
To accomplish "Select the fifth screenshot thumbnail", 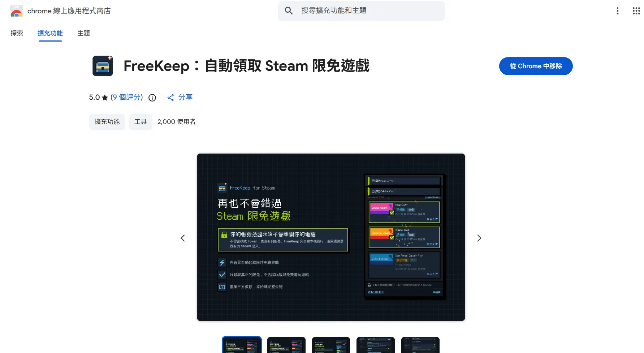I will click(420, 345).
